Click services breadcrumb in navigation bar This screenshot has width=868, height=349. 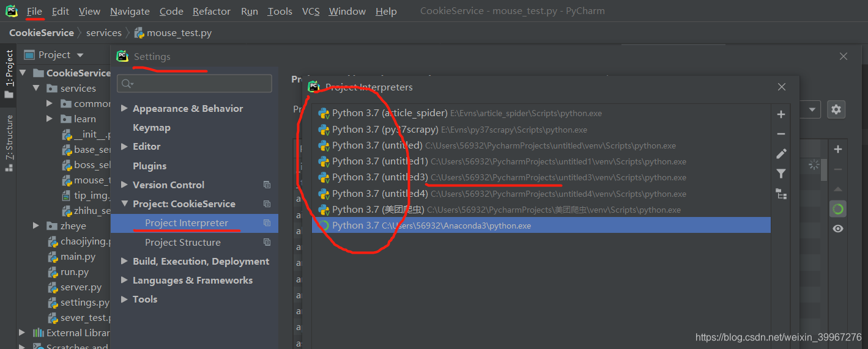pyautogui.click(x=104, y=33)
